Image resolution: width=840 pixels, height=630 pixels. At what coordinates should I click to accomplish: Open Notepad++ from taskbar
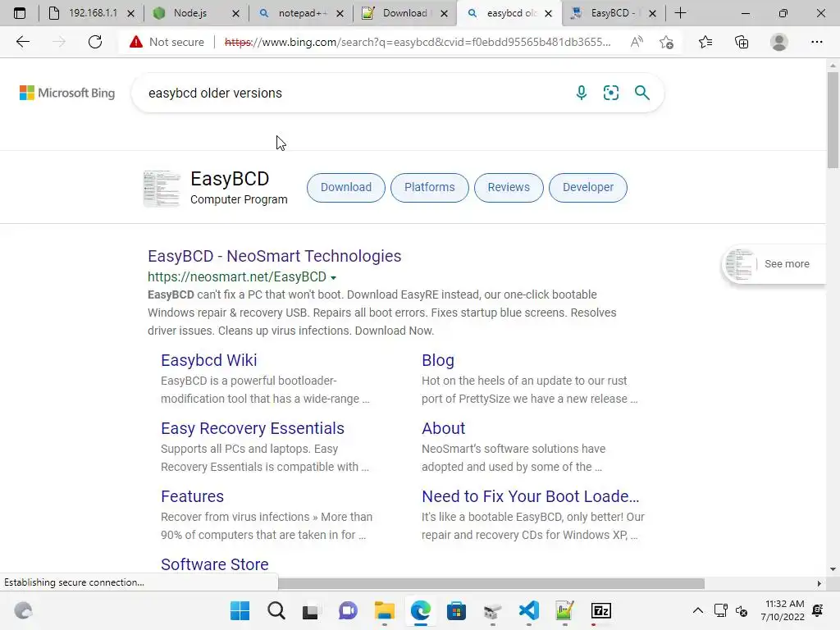click(564, 610)
